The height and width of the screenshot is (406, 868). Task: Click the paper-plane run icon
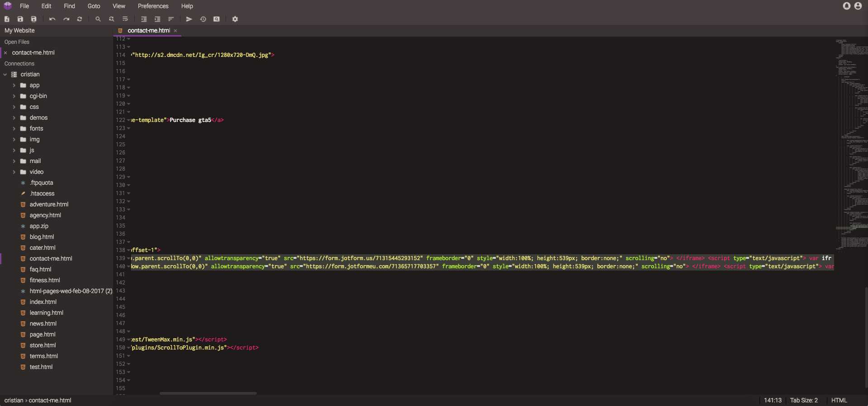pyautogui.click(x=189, y=19)
